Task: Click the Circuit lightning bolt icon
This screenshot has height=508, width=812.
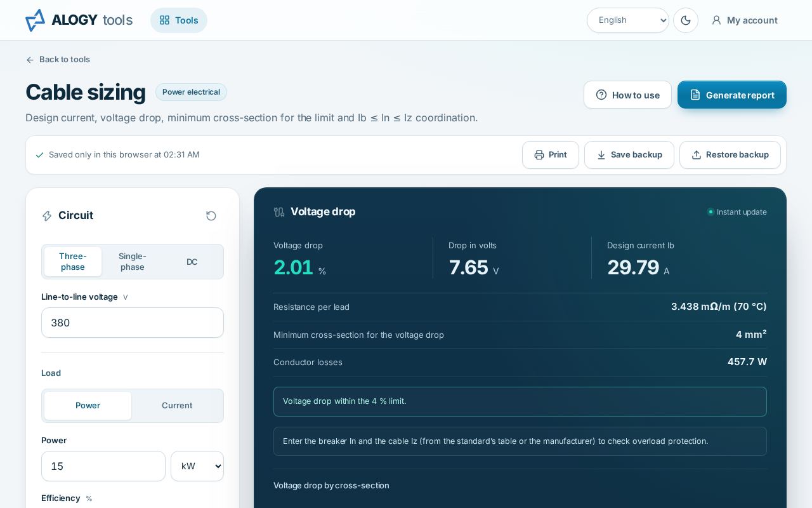Action: pos(47,216)
